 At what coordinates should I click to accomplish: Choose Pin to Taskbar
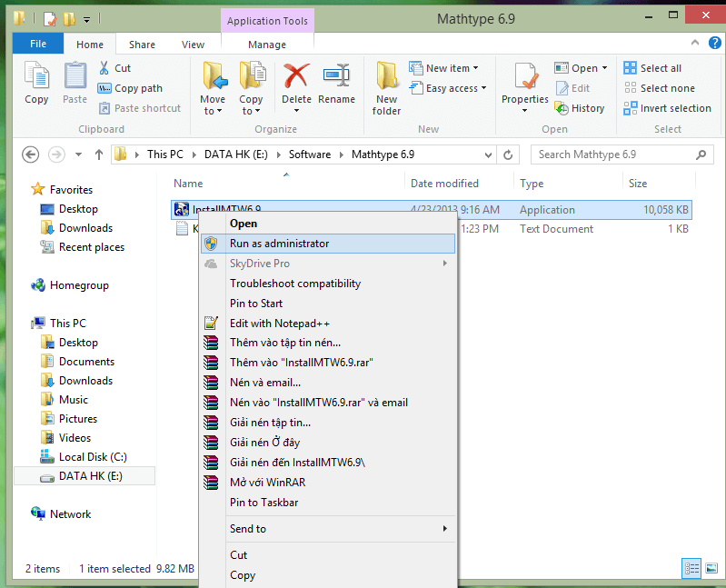(328, 503)
